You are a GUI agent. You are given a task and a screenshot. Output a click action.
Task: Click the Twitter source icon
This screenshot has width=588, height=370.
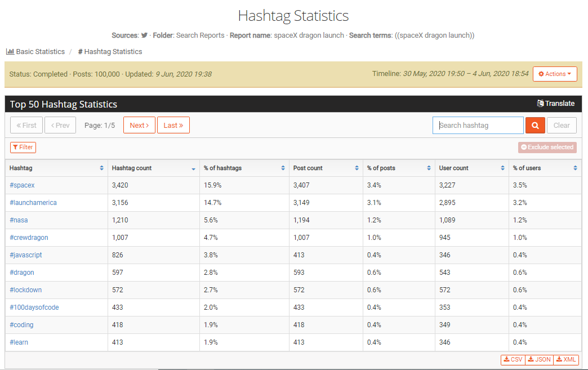(144, 35)
